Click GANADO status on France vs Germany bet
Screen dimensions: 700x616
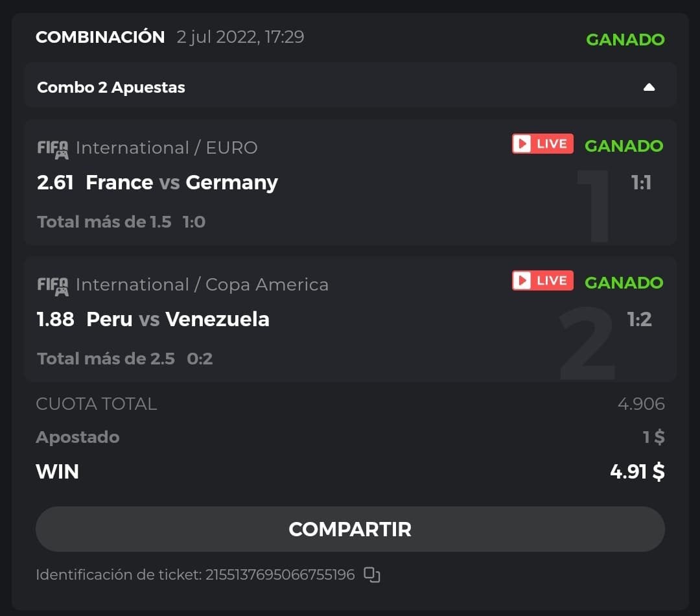[x=624, y=146]
